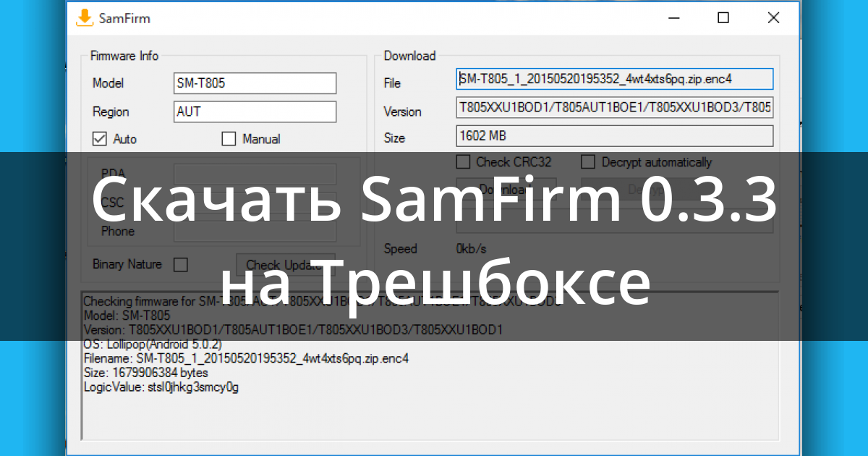Click the 'Download' group label
The width and height of the screenshot is (868, 456).
pos(409,56)
